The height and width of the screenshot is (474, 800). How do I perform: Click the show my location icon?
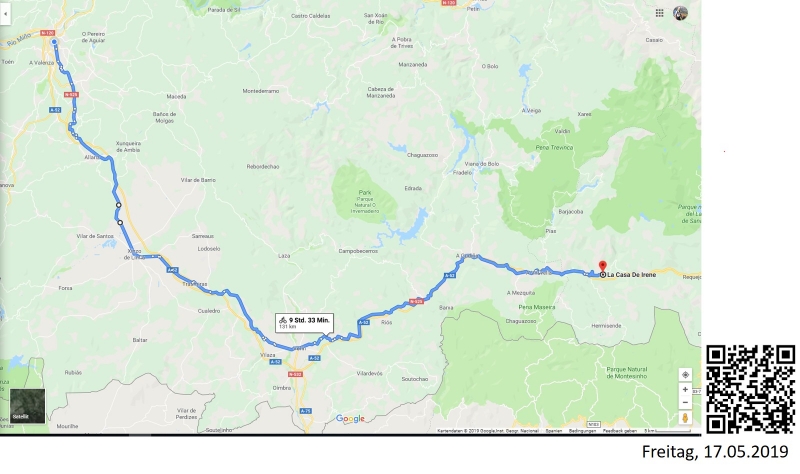pyautogui.click(x=685, y=375)
